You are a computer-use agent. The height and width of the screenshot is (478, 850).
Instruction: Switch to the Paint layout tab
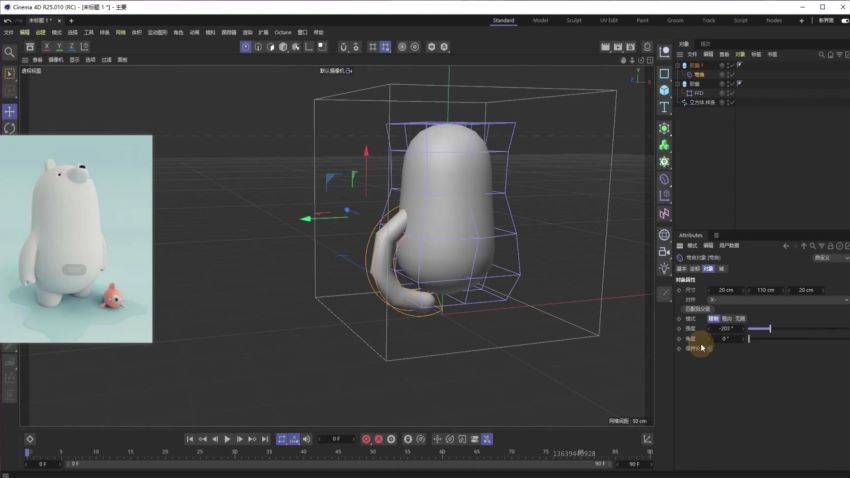(642, 21)
